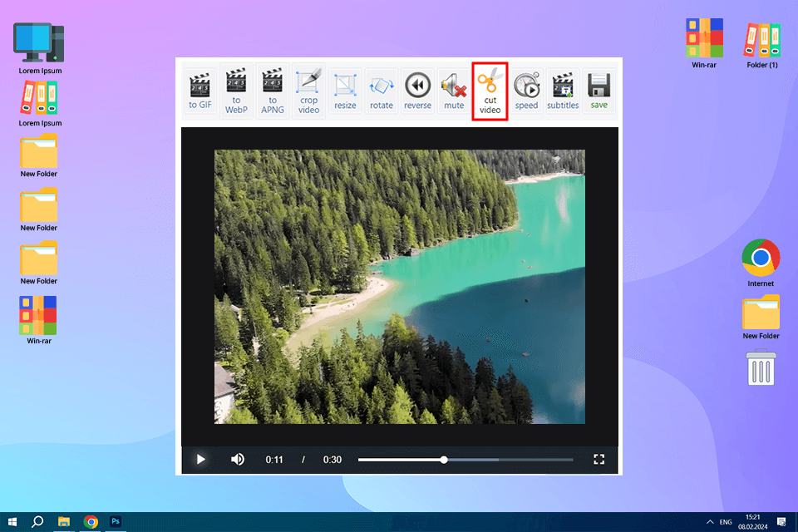Click the 0:30 total duration text
Screen dimensions: 798x532
click(332, 460)
